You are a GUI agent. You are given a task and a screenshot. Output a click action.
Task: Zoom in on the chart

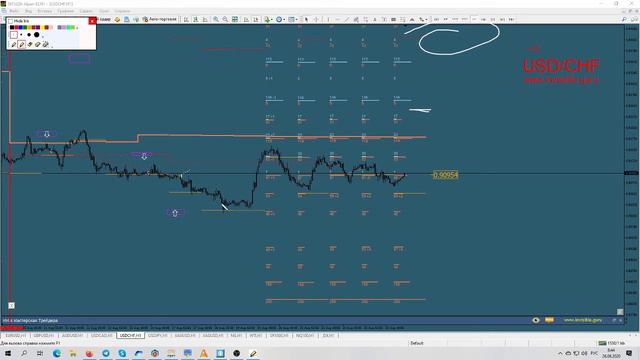click(x=216, y=19)
